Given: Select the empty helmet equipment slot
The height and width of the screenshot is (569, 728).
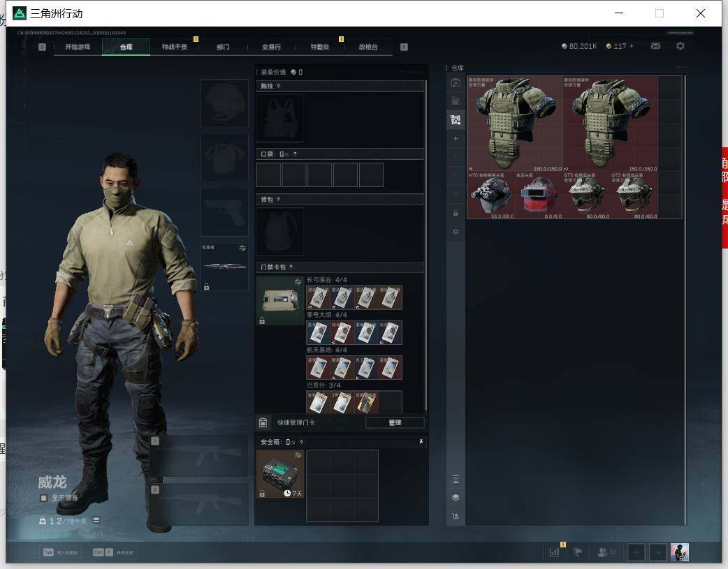Looking at the screenshot, I should pos(224,103).
